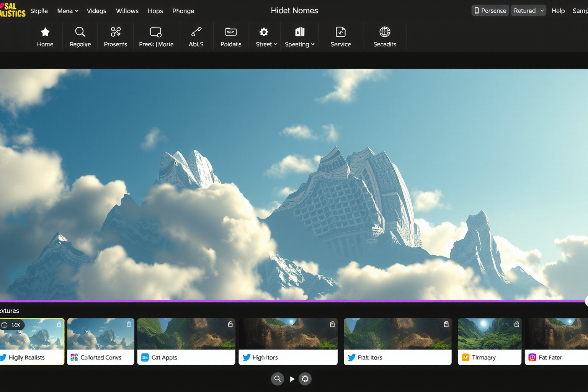Click the Help link
The image size is (588, 392).
pyautogui.click(x=558, y=11)
